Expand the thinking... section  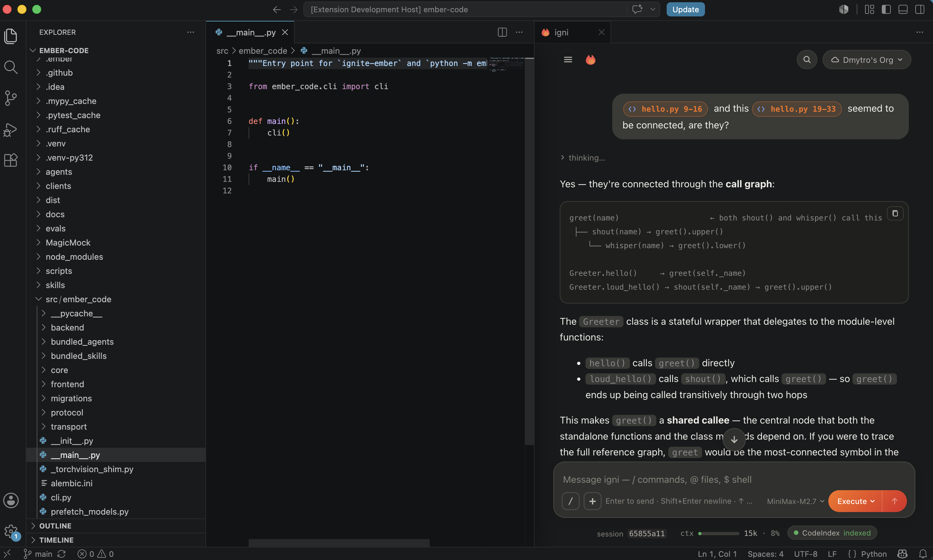583,158
